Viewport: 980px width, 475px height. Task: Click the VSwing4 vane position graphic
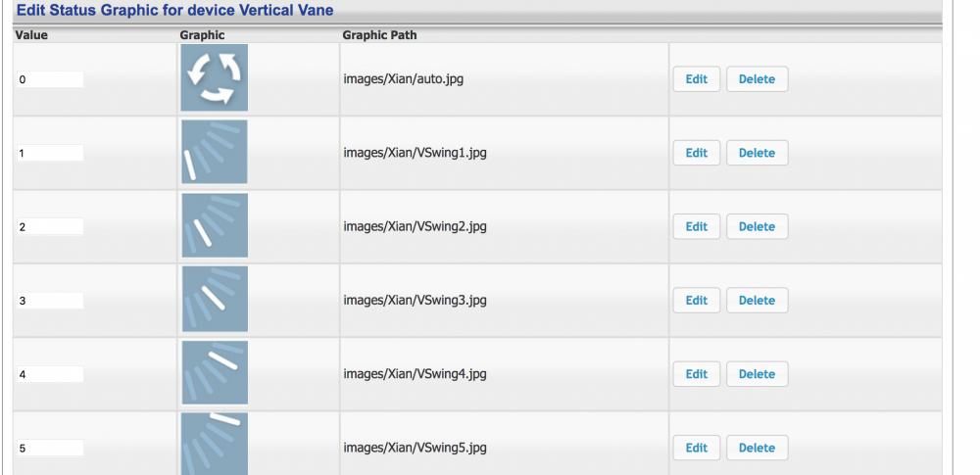point(214,372)
